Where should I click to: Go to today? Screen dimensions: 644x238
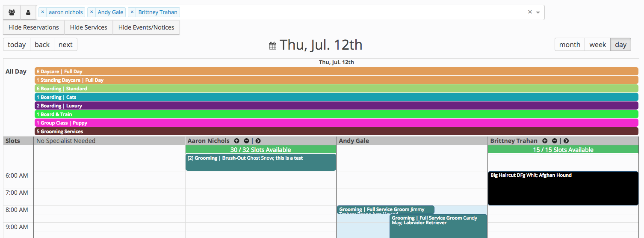(x=17, y=45)
